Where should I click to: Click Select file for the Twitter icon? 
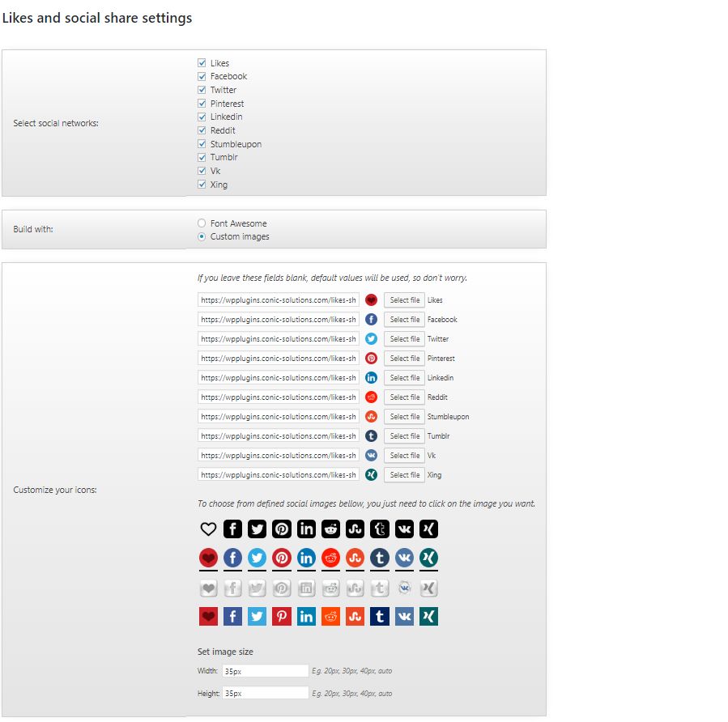[x=404, y=339]
